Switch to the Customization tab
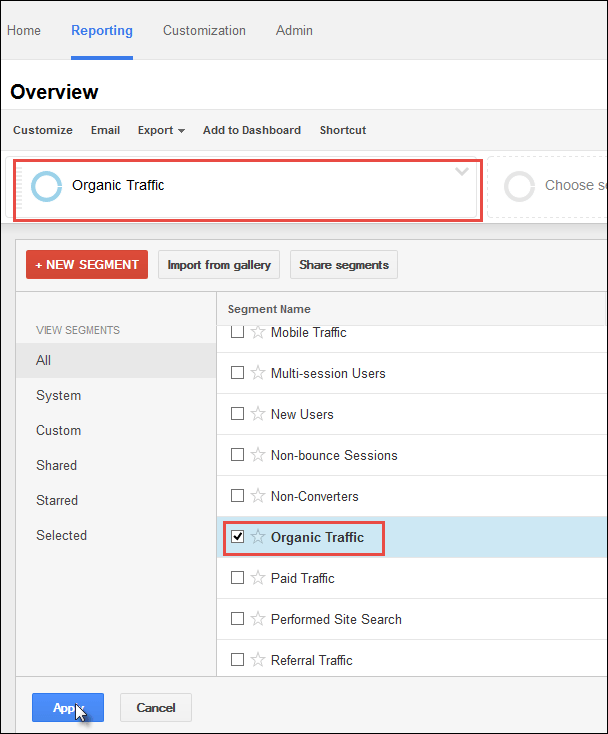The image size is (608, 734). 204,30
